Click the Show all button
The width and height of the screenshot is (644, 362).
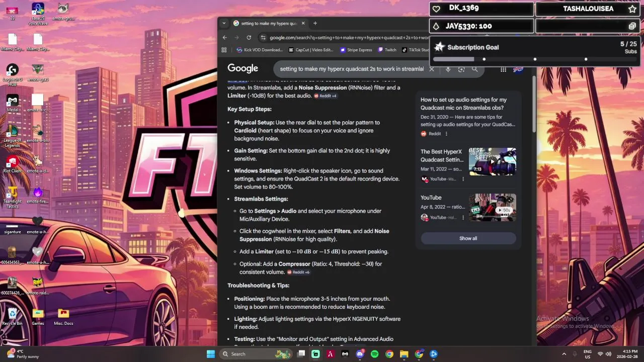click(468, 238)
